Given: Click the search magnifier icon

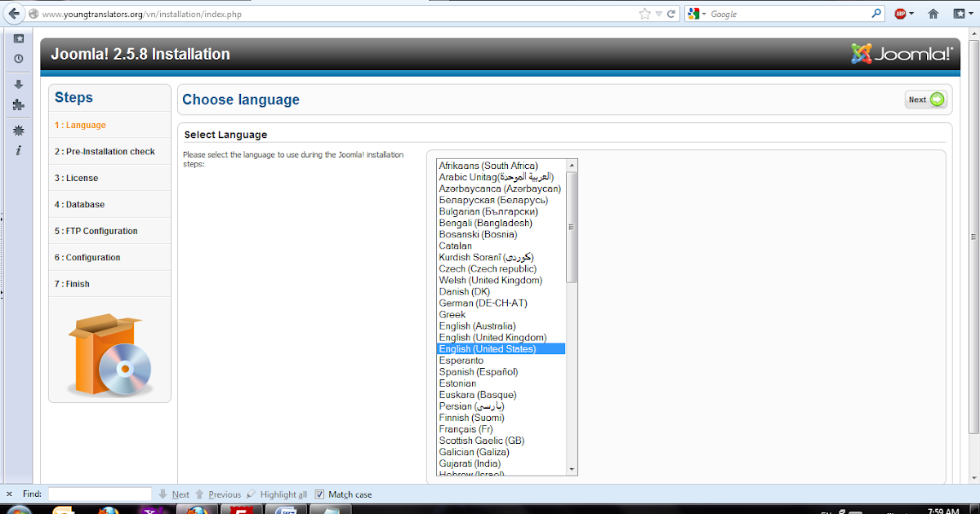Looking at the screenshot, I should click(877, 14).
